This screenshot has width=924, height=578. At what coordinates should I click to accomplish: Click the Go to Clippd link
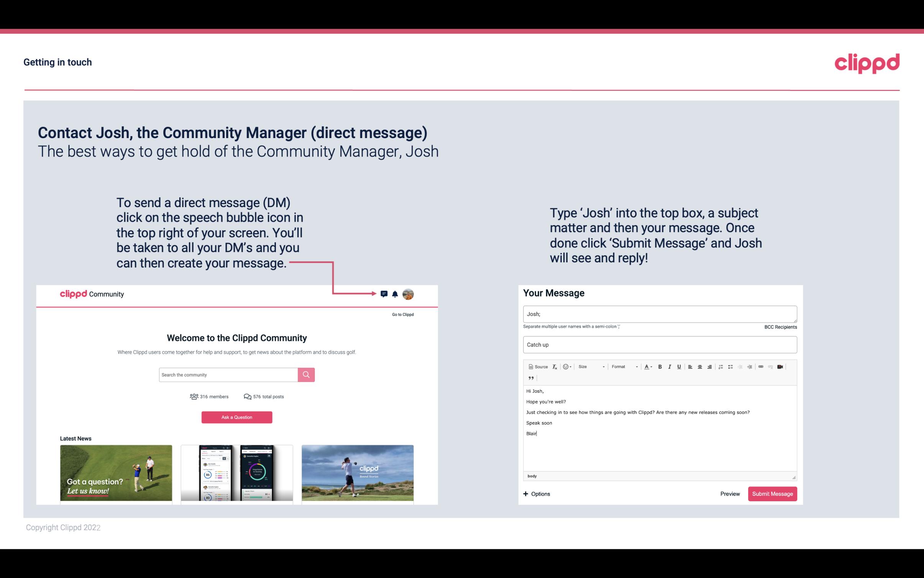click(402, 314)
